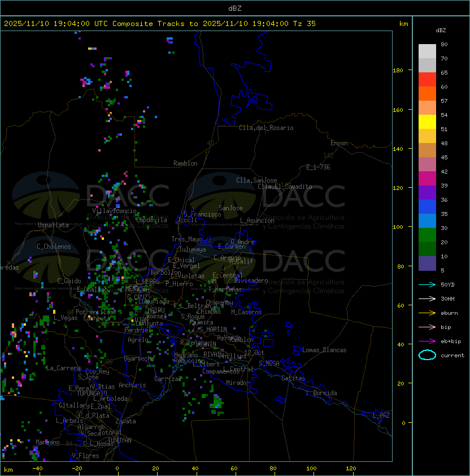Click the 'E_1-736' map label

pyautogui.click(x=318, y=167)
